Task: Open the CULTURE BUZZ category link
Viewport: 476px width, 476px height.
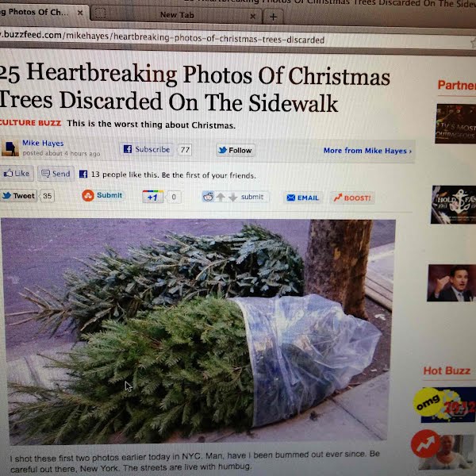Action: tap(30, 123)
